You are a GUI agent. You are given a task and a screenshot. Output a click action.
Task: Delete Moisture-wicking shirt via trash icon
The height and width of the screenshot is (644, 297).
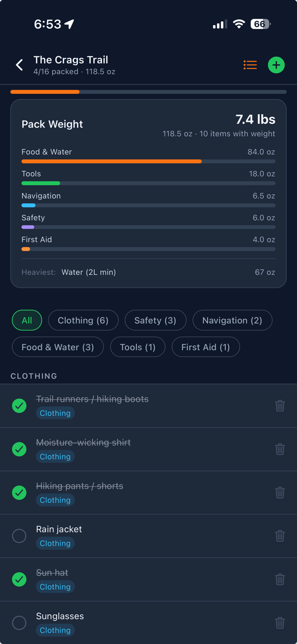[x=280, y=449]
